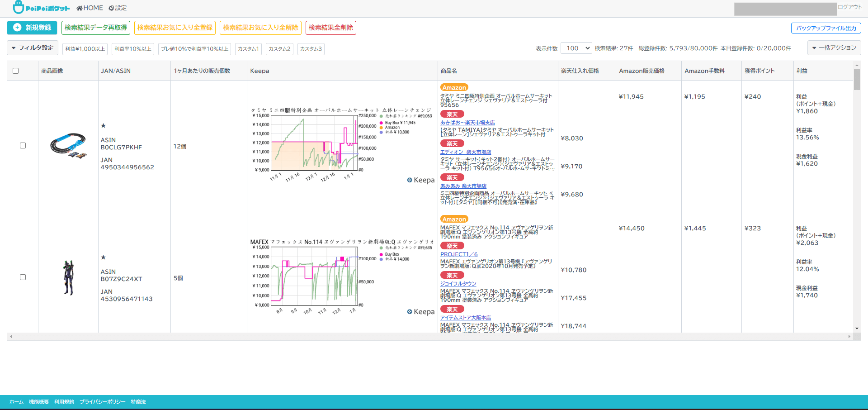Click the plus icon on 新規登録
The height and width of the screenshot is (410, 868).
(x=17, y=28)
